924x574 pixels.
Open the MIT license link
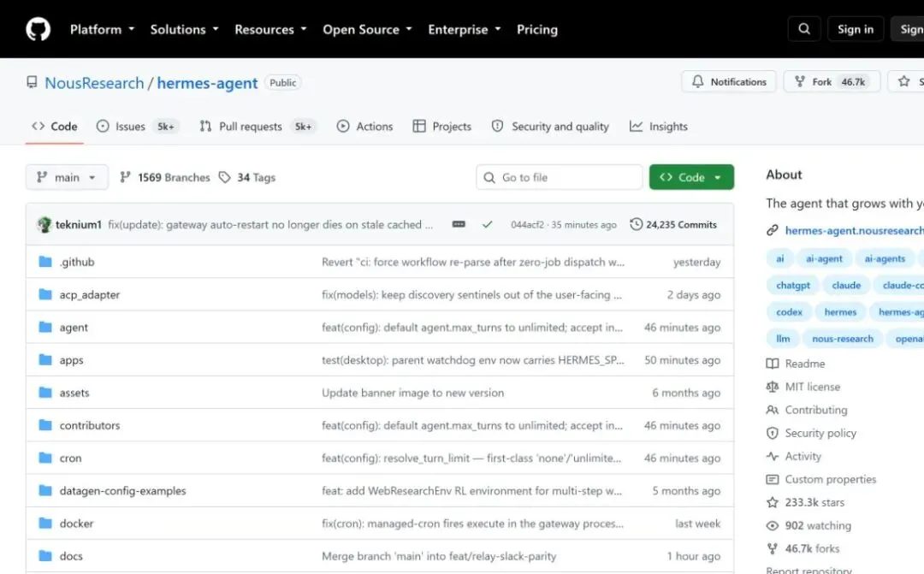coord(803,387)
